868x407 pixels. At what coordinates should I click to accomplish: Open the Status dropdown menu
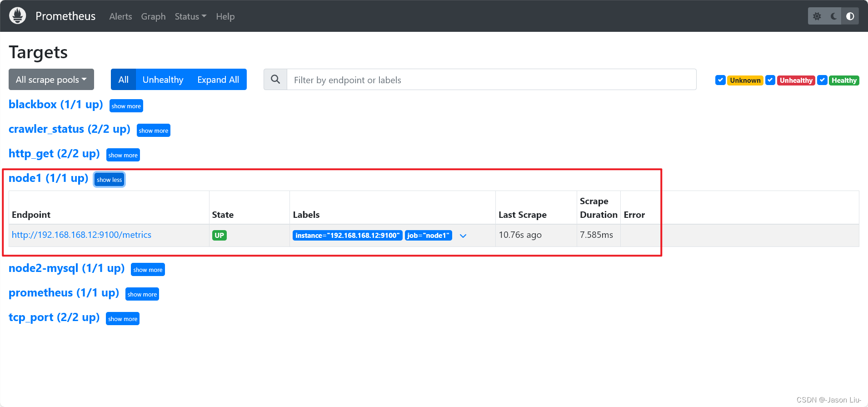click(x=190, y=16)
